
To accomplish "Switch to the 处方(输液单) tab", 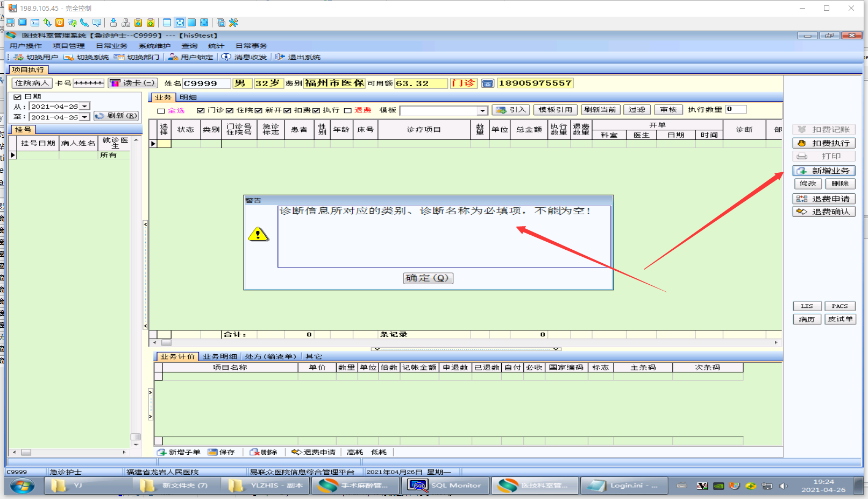I will 271,356.
